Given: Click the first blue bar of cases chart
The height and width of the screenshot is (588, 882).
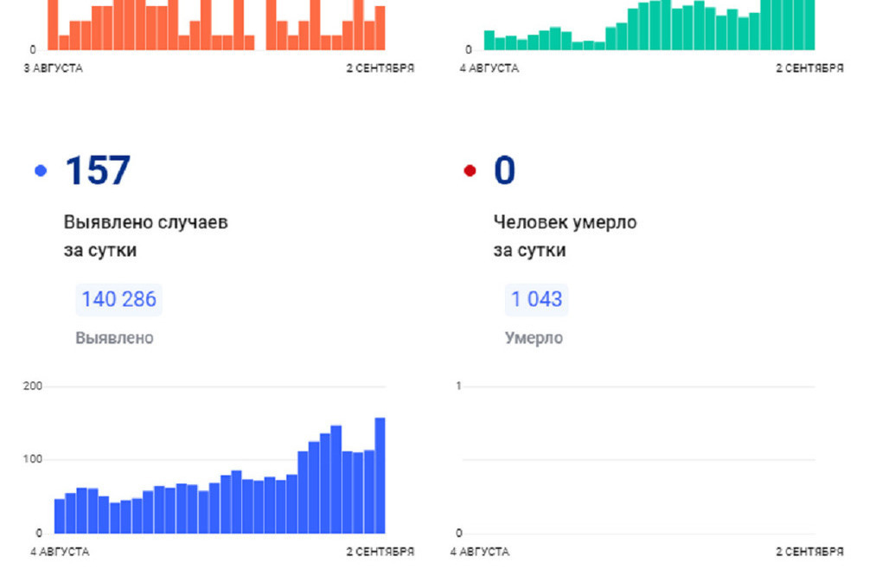Looking at the screenshot, I should point(60,516).
